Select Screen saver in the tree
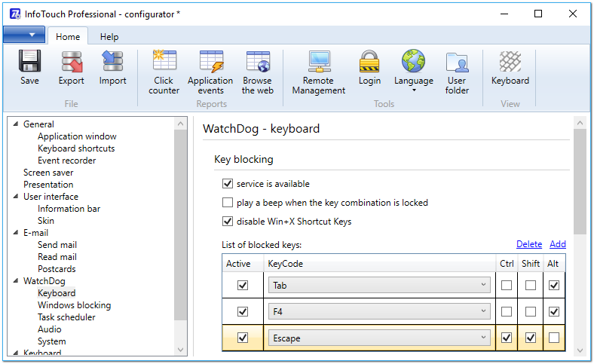The height and width of the screenshot is (364, 594). (48, 173)
